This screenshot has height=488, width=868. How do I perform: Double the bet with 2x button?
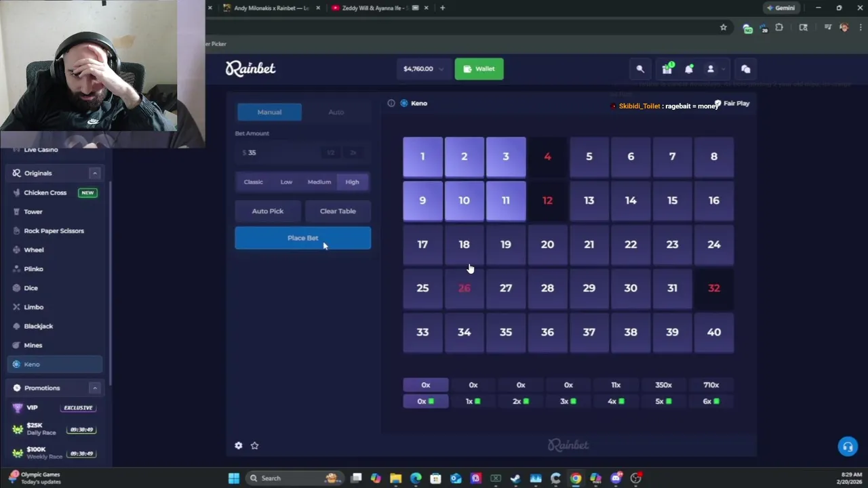353,152
